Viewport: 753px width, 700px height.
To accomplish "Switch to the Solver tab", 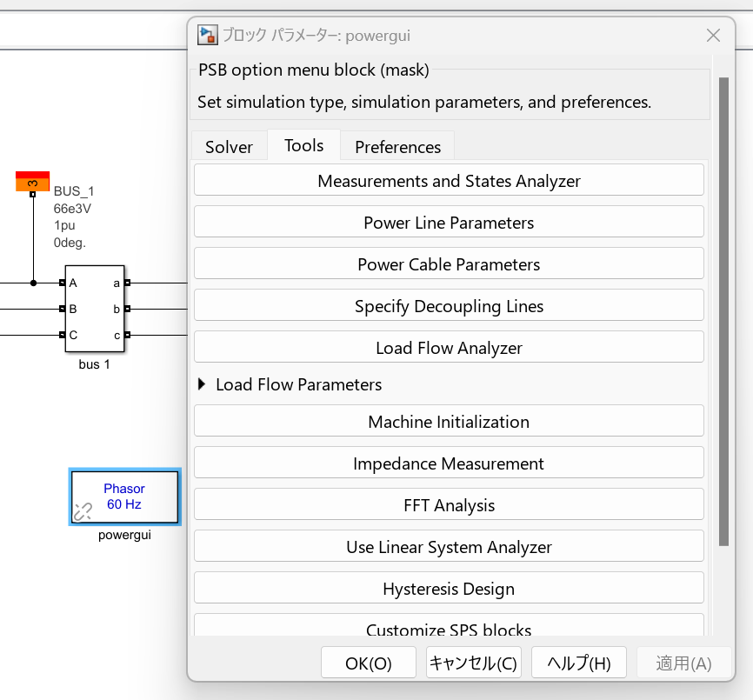I will (229, 146).
